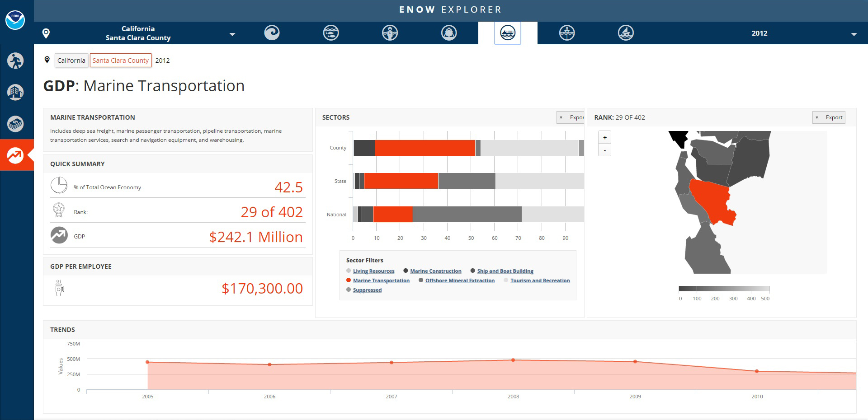Open the Rank map Export dropdown
868x420 pixels.
point(829,117)
